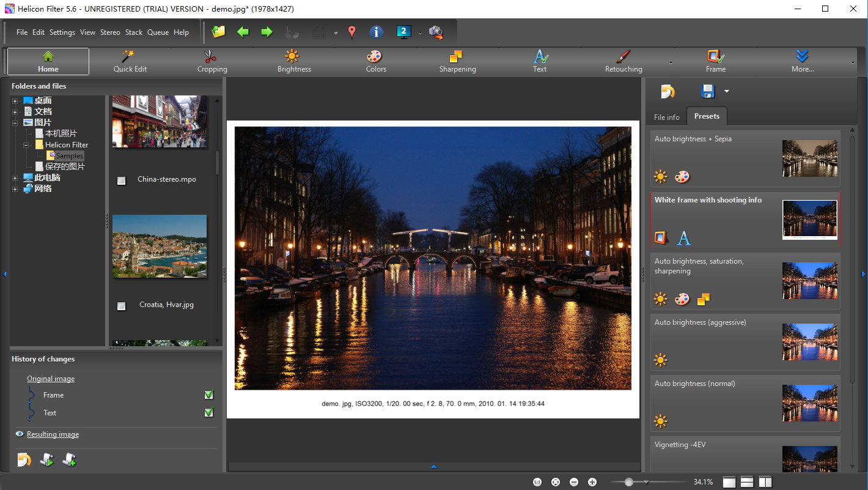868x490 pixels.
Task: Click the blue floppy disk save icon
Action: pos(708,92)
